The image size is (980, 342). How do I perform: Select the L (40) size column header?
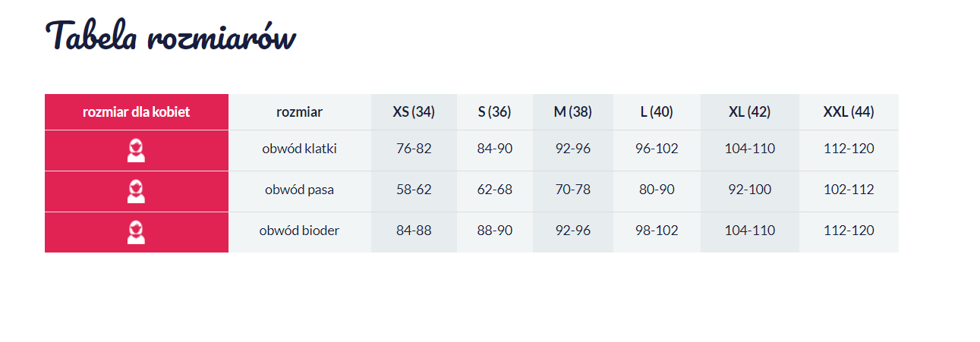click(657, 112)
